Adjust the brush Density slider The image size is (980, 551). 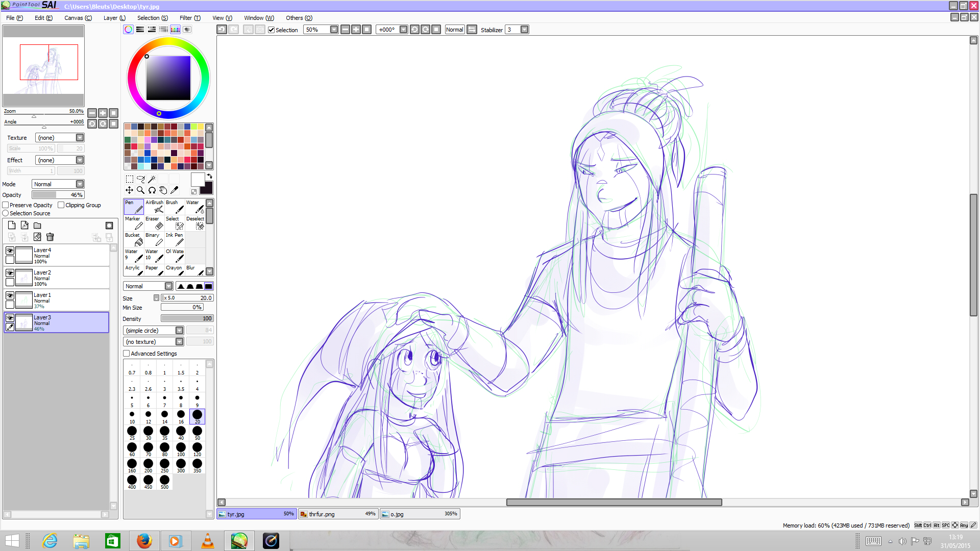click(x=187, y=318)
